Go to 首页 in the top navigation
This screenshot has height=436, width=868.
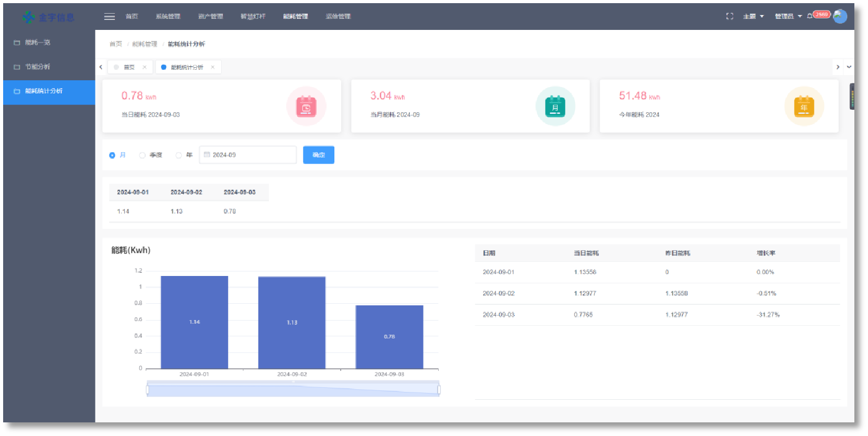point(132,16)
